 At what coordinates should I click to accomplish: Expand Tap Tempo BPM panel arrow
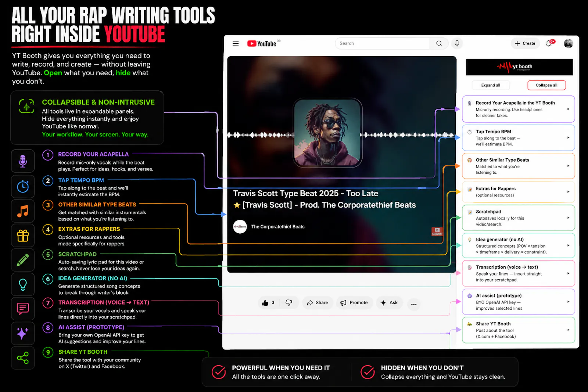[x=568, y=138]
